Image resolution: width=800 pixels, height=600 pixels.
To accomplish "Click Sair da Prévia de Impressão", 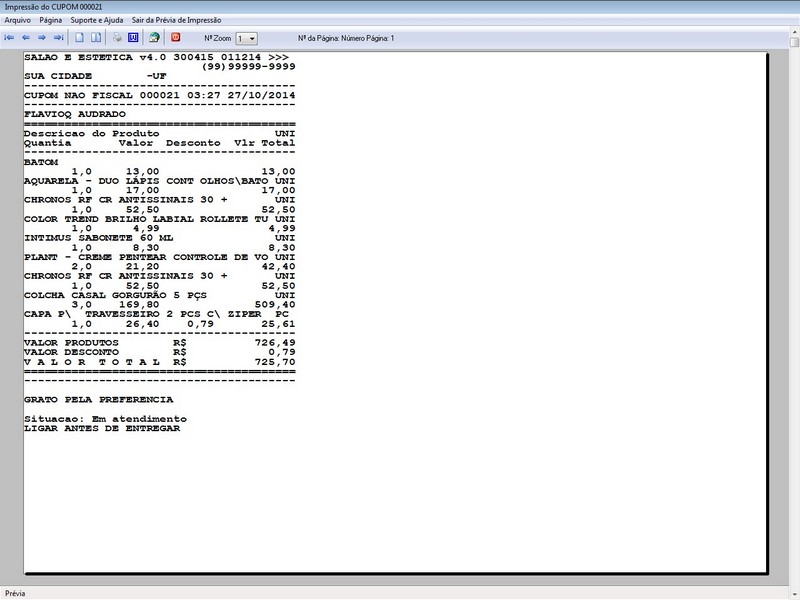I will click(177, 20).
